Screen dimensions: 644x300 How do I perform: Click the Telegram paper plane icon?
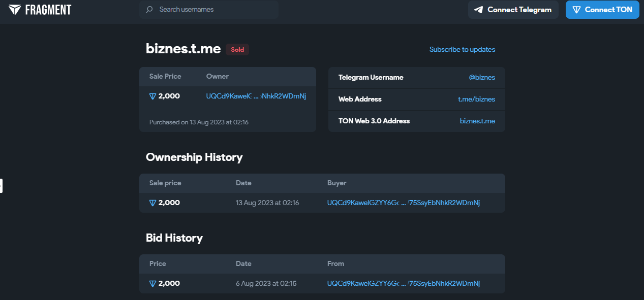(x=478, y=10)
